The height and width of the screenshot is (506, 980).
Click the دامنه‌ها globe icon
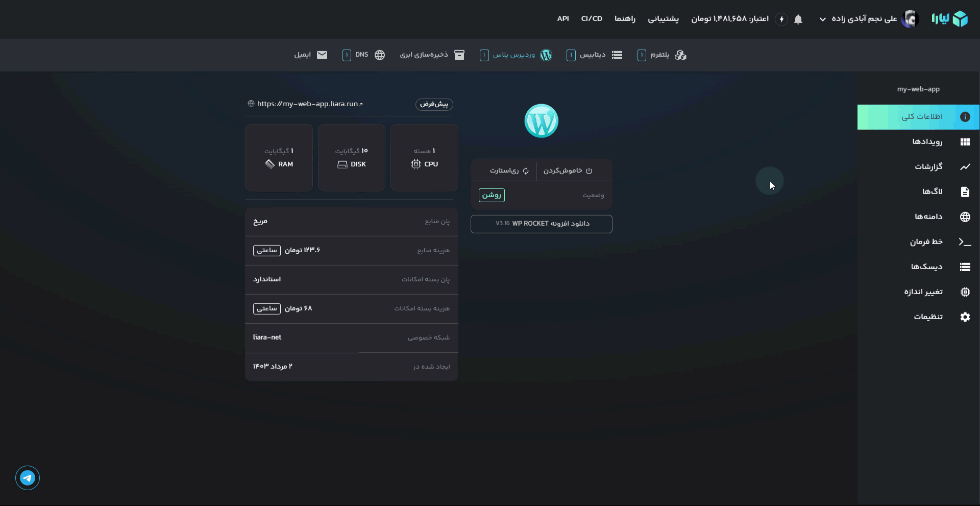tap(965, 217)
